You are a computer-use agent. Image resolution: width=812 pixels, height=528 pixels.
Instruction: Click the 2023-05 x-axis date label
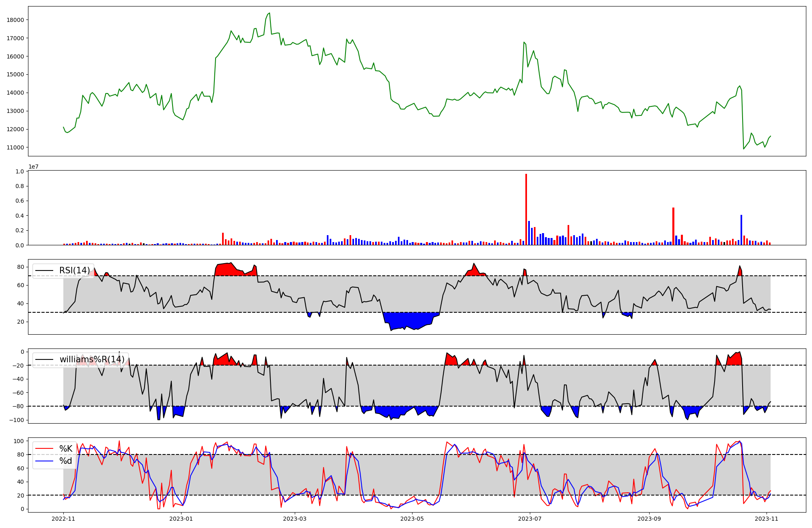coord(412,519)
